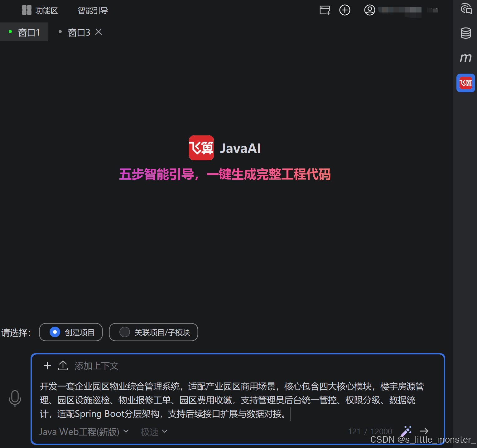Click the circled plus add icon
Image resolution: width=477 pixels, height=448 pixels.
(x=345, y=10)
